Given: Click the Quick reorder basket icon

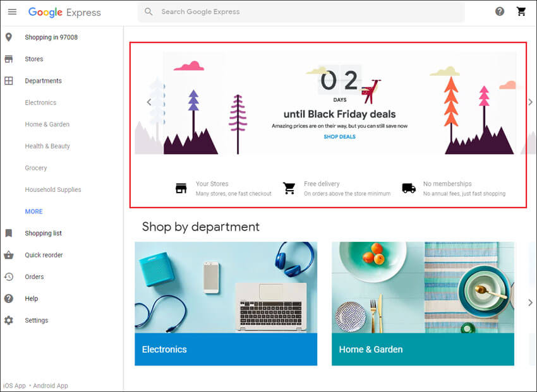Looking at the screenshot, I should tap(9, 255).
